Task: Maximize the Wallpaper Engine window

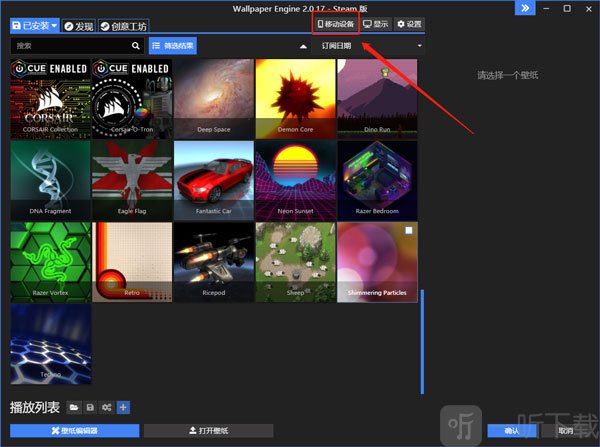Action: [567, 8]
